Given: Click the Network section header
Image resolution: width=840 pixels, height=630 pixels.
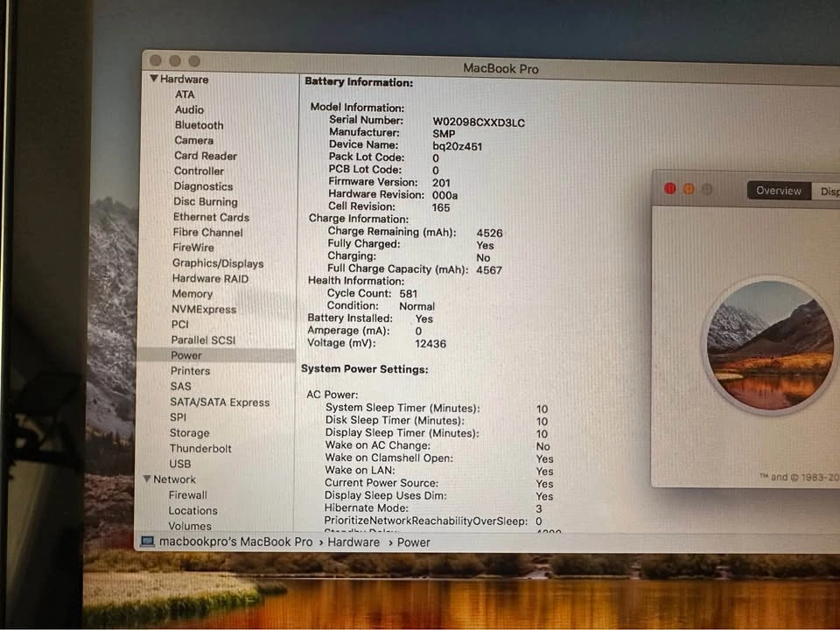Looking at the screenshot, I should [174, 479].
